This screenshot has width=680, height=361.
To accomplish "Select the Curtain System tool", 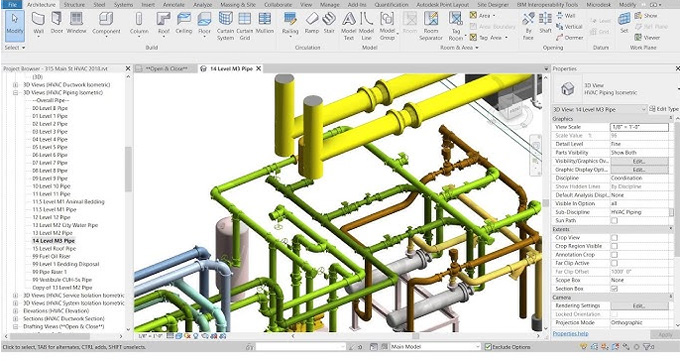I will [x=225, y=26].
